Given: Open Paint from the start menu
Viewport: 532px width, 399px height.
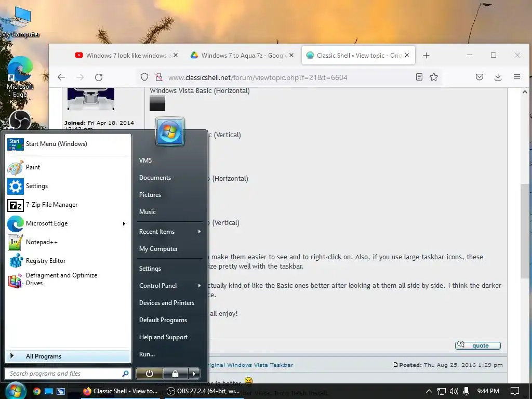Looking at the screenshot, I should (x=68, y=167).
